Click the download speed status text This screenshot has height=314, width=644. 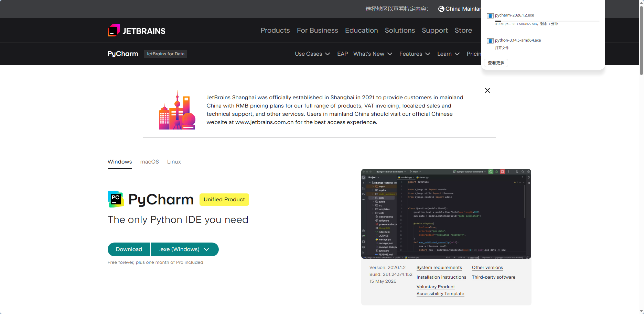[x=526, y=24]
